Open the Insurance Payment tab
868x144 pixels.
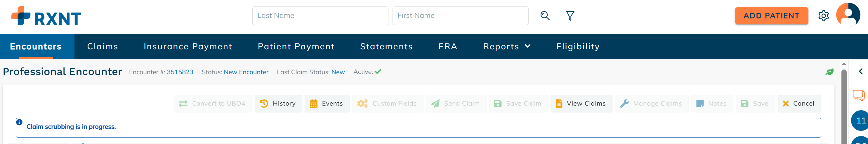(x=188, y=46)
